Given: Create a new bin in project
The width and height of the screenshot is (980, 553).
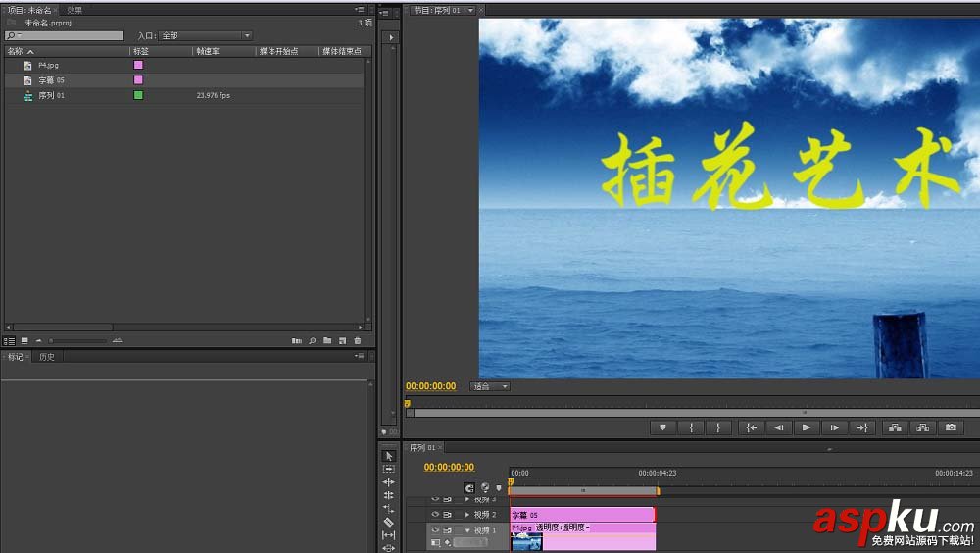Looking at the screenshot, I should pyautogui.click(x=327, y=341).
